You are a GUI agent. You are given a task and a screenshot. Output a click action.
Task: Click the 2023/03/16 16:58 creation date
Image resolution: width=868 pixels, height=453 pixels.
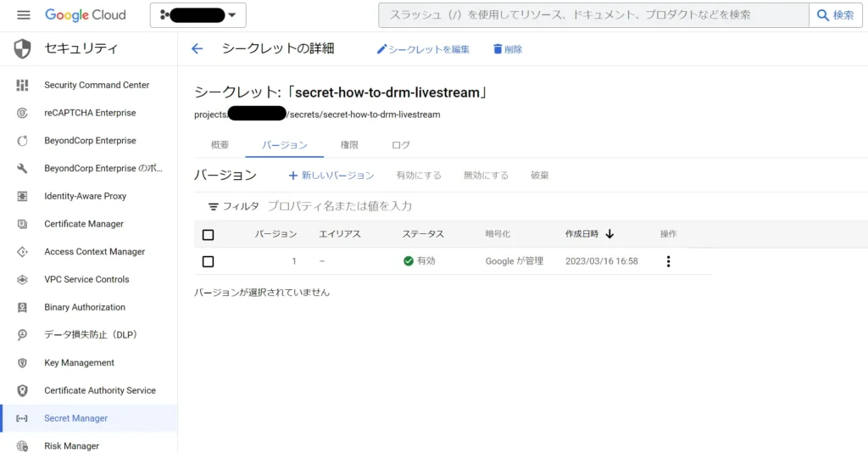pos(601,260)
